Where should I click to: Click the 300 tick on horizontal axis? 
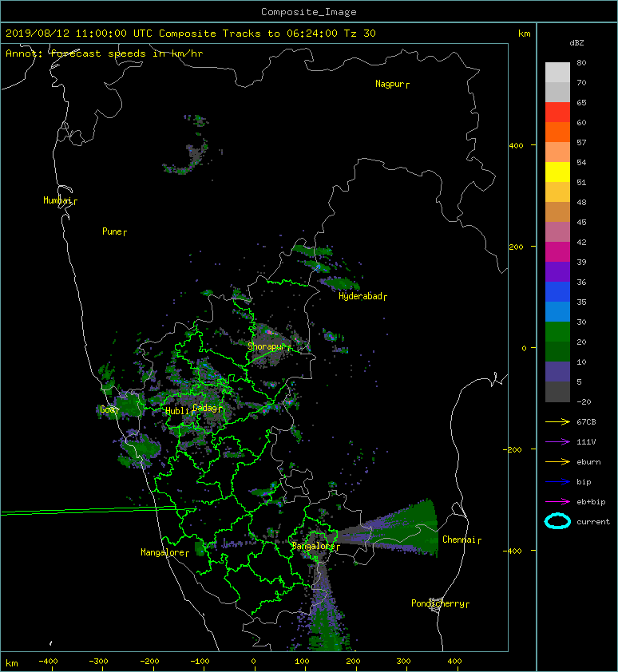(403, 662)
